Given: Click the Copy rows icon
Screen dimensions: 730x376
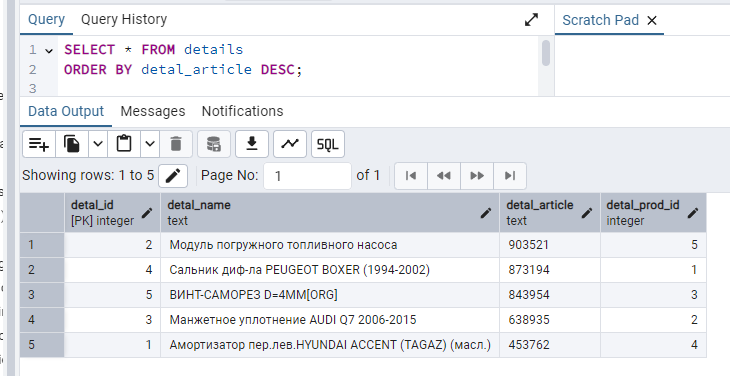Looking at the screenshot, I should coord(72,144).
